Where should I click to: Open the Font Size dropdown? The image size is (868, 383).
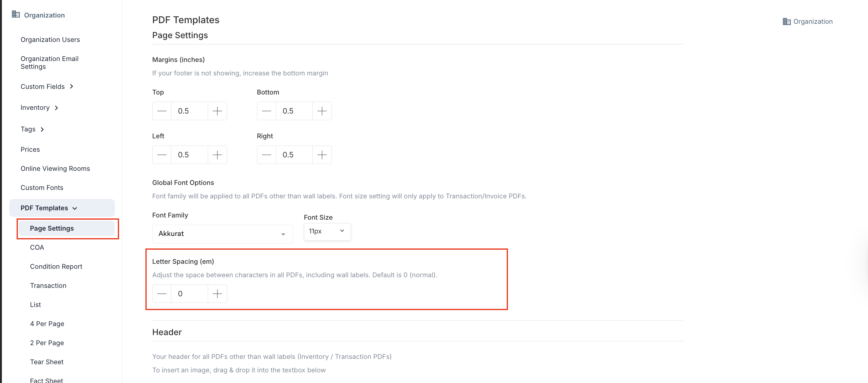pyautogui.click(x=327, y=232)
